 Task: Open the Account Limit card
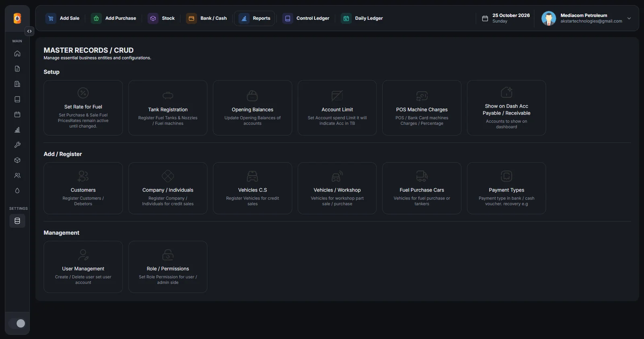click(x=337, y=108)
